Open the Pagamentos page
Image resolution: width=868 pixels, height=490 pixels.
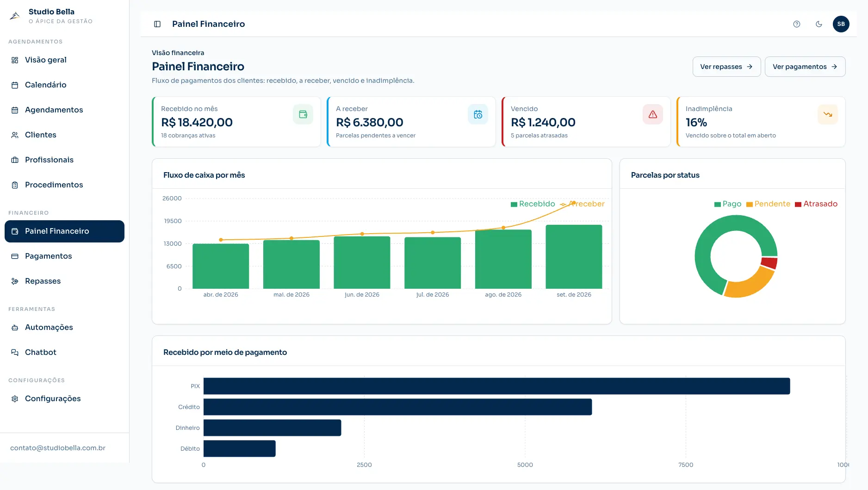64,256
